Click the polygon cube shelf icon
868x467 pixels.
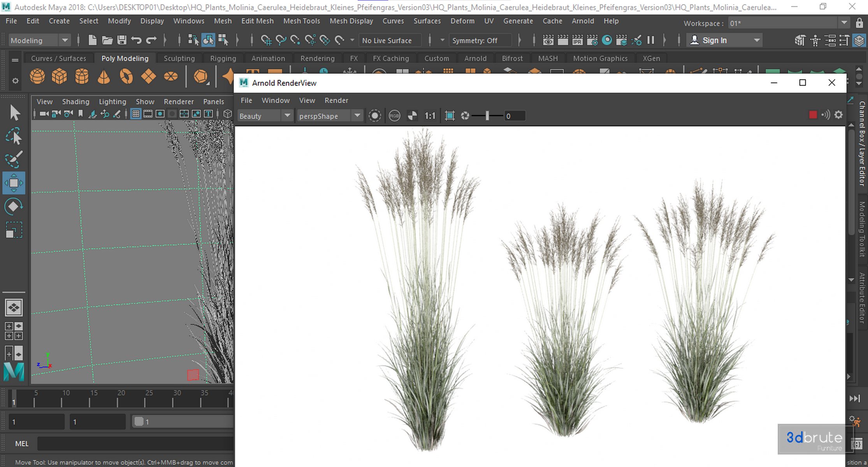coord(60,76)
